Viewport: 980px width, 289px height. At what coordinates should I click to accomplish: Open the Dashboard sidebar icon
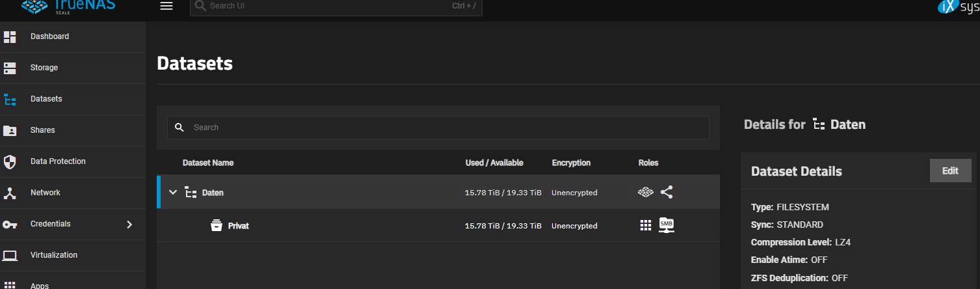(x=10, y=36)
